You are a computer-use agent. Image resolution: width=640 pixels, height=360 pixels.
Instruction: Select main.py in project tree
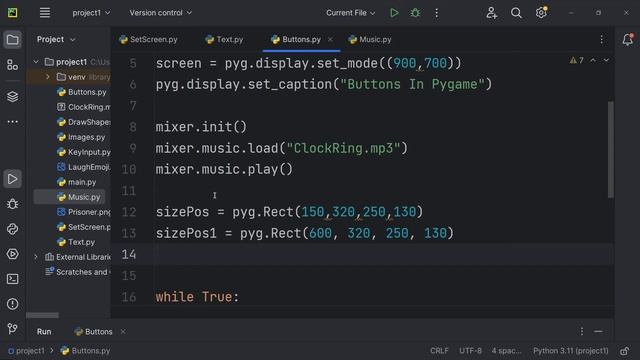pos(77,182)
